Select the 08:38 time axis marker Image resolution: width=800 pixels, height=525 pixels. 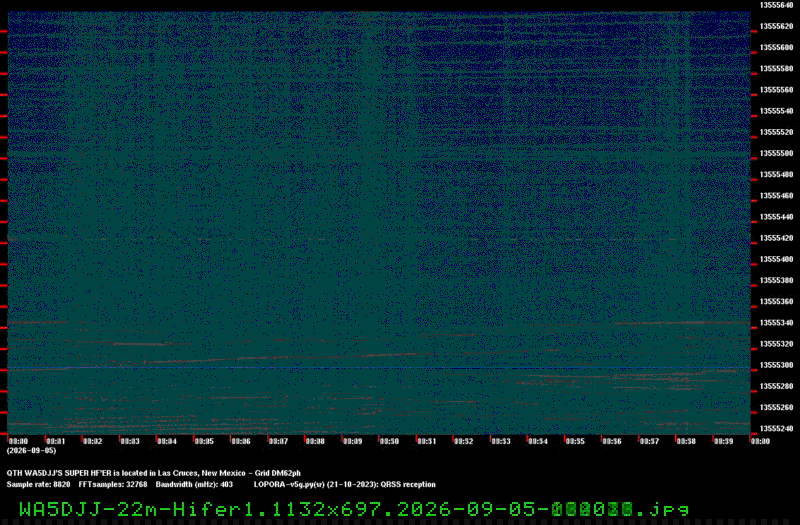[x=686, y=441]
